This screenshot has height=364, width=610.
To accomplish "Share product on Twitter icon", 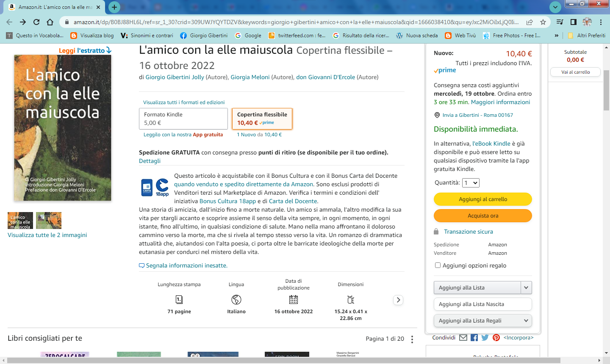I will (x=485, y=337).
